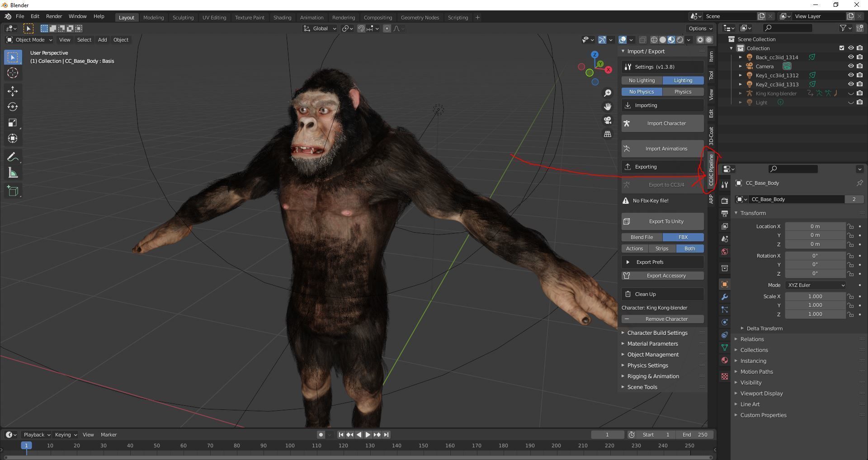Open the Object Data green triangle tab
This screenshot has height=460, width=868.
pos(725,347)
